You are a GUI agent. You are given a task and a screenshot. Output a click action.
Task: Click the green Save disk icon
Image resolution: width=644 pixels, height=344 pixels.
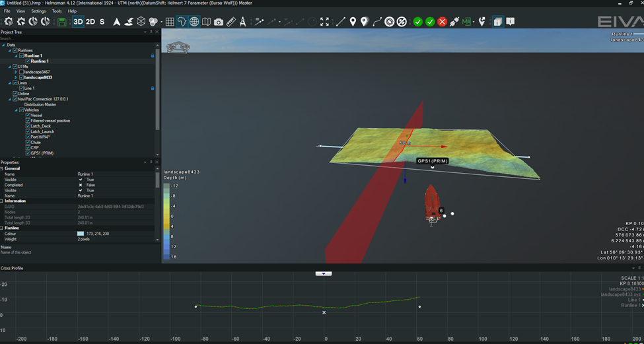pos(62,22)
